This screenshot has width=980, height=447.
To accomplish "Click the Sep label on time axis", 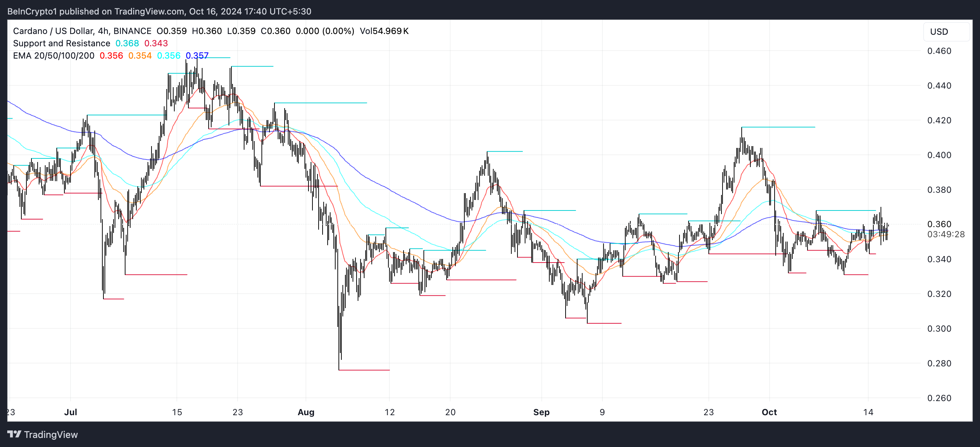I will click(x=541, y=412).
